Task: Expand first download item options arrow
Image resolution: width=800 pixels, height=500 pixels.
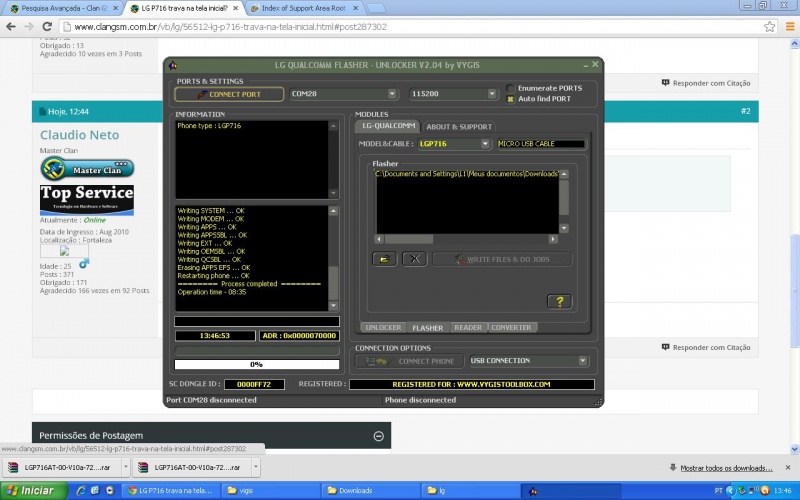Action: click(126, 467)
